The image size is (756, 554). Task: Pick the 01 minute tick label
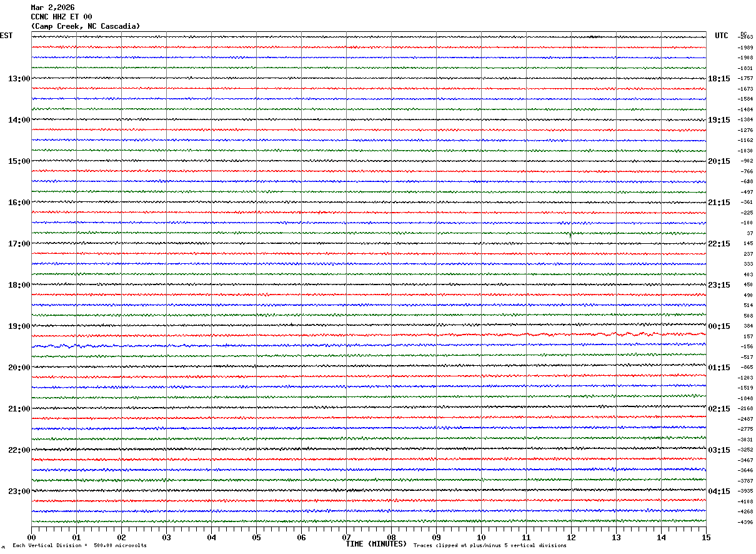[76, 538]
